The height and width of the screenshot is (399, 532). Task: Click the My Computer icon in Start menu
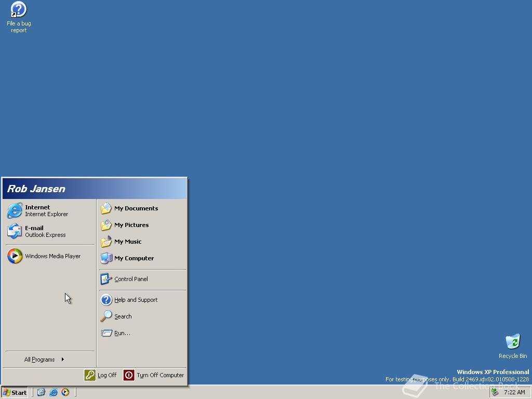pos(106,258)
